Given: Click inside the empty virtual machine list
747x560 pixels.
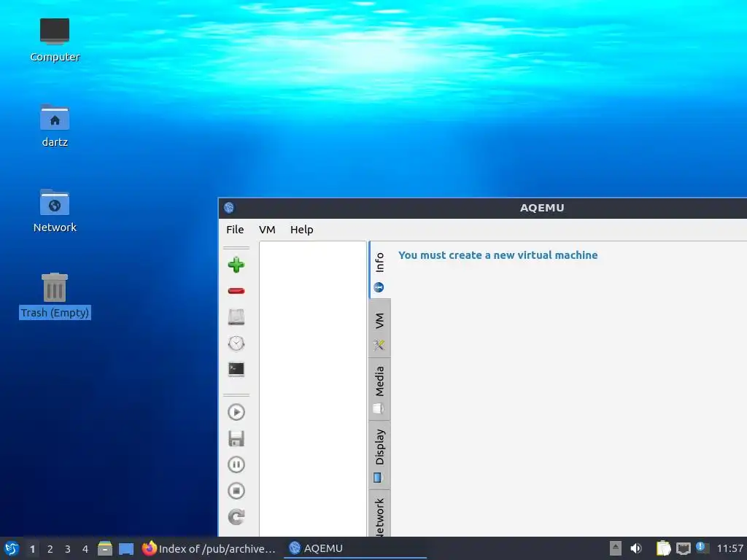Looking at the screenshot, I should coord(312,389).
